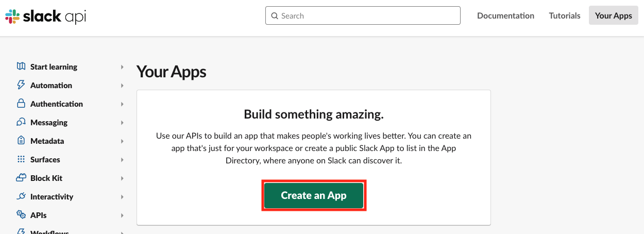Expand the Interactivity section arrow

[x=122, y=197]
